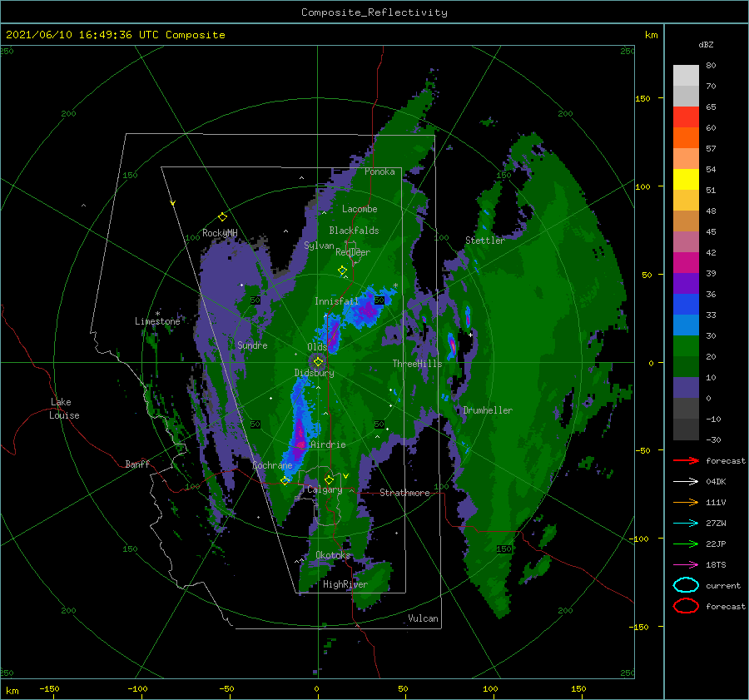
Task: Click the Blackfalds town label
Action: [x=354, y=231]
